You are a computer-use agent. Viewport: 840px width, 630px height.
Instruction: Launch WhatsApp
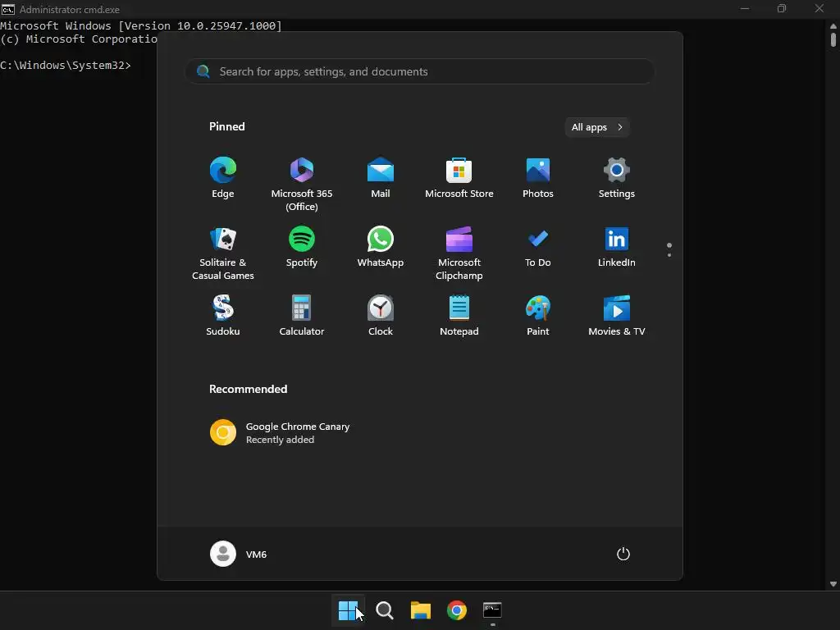pos(381,248)
